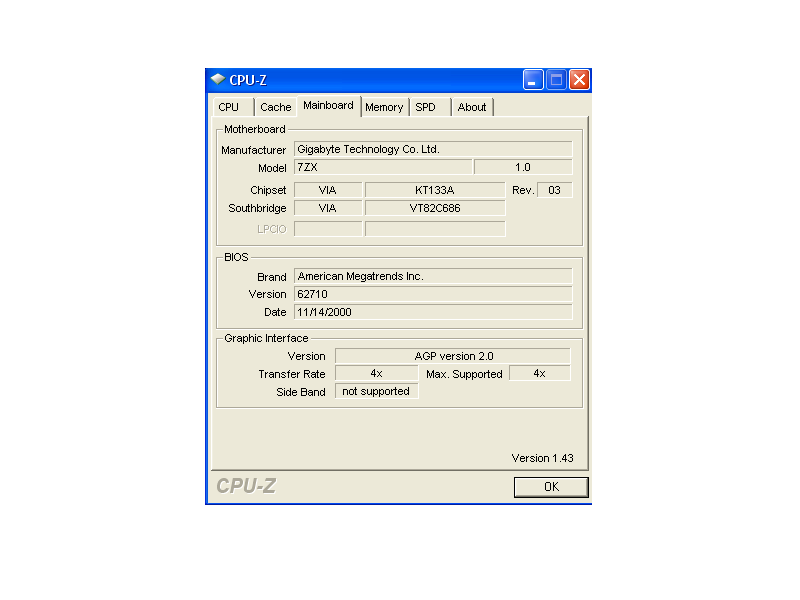Image resolution: width=800 pixels, height=600 pixels.
Task: Click the Chipset label
Action: click(x=268, y=190)
